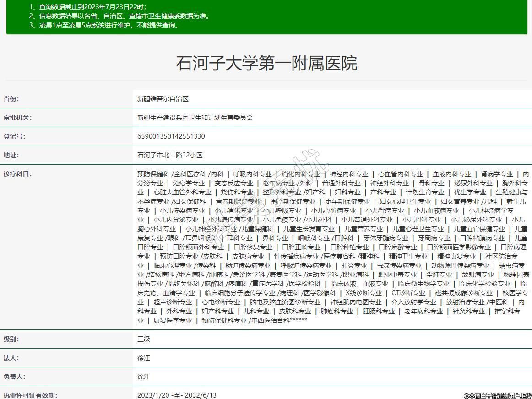Click the hospital title 石河子大学第一附属医院

tap(266, 63)
